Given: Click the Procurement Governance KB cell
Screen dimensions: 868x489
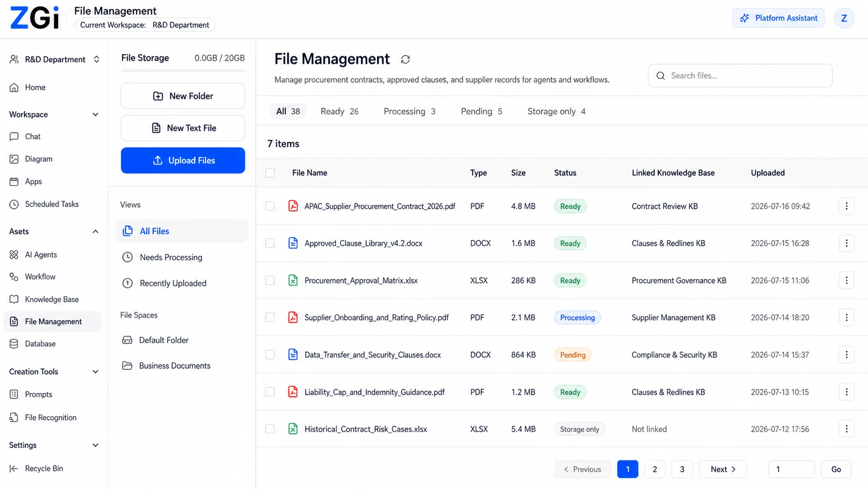Looking at the screenshot, I should (679, 281).
